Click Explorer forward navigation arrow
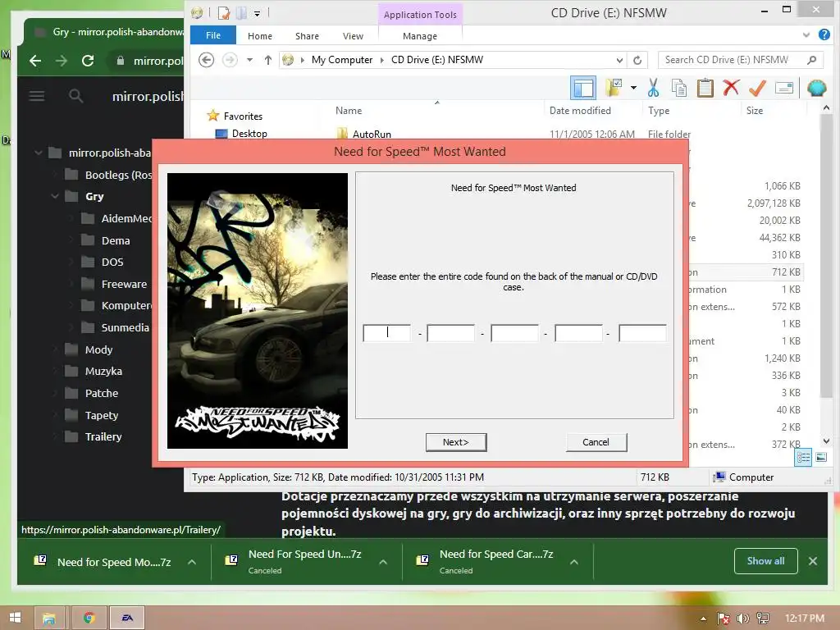This screenshot has height=630, width=840. pyautogui.click(x=230, y=59)
